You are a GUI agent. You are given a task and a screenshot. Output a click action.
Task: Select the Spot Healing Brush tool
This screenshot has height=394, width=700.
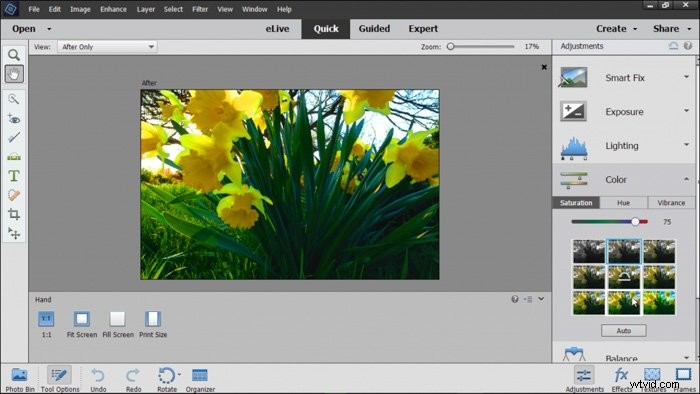pos(14,195)
